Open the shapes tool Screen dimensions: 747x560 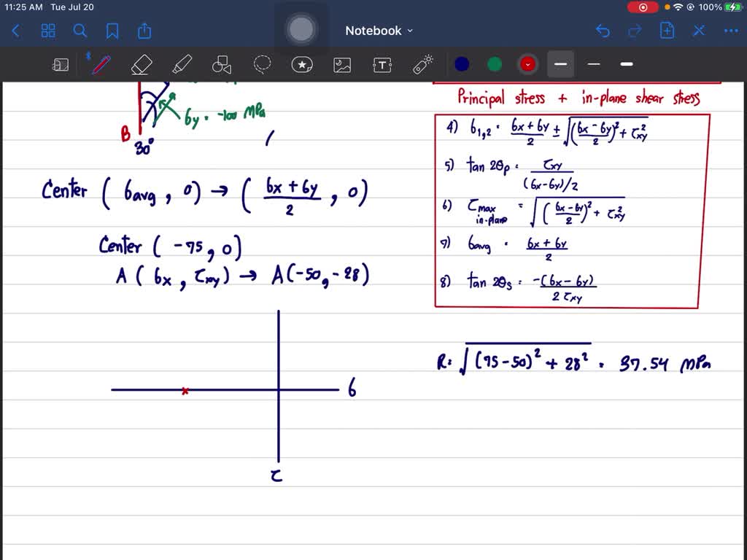pos(222,64)
